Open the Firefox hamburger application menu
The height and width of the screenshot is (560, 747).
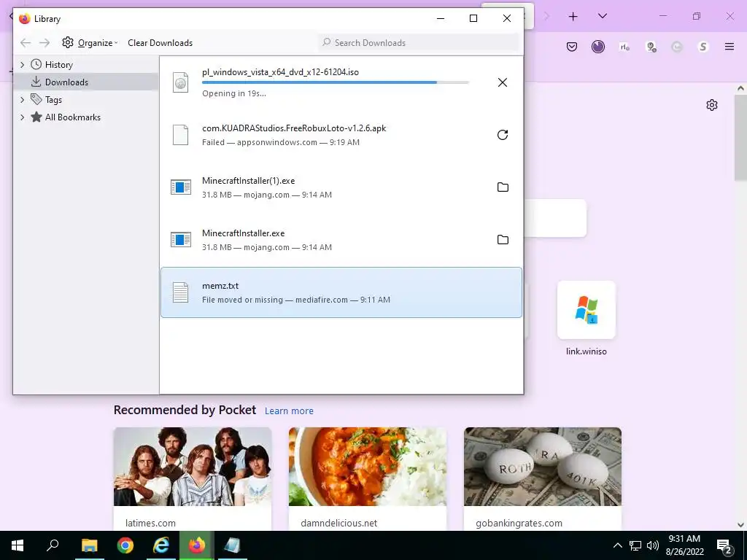point(729,47)
